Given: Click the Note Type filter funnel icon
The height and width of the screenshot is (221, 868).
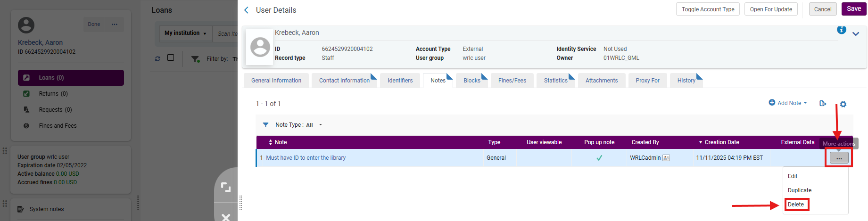Looking at the screenshot, I should tap(265, 125).
